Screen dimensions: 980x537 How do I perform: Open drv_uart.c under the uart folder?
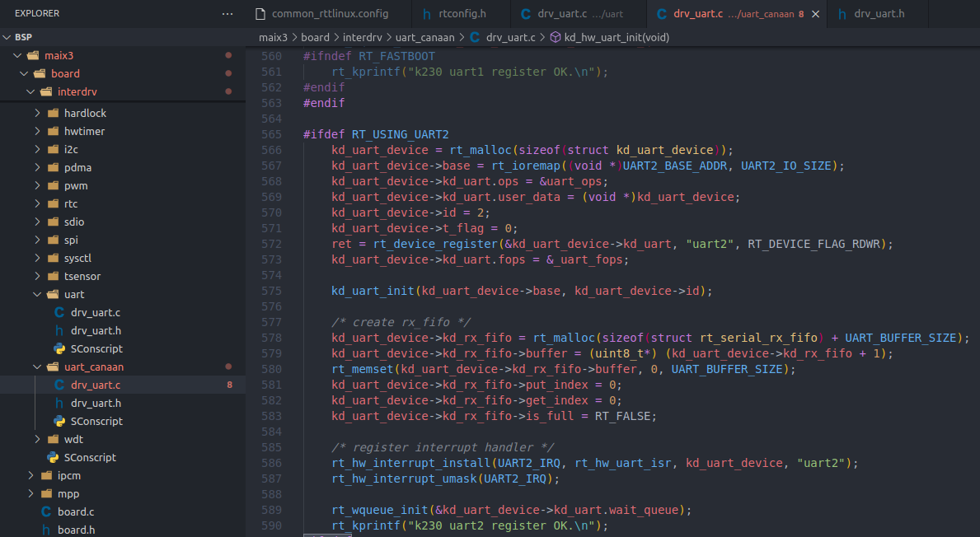tap(96, 312)
